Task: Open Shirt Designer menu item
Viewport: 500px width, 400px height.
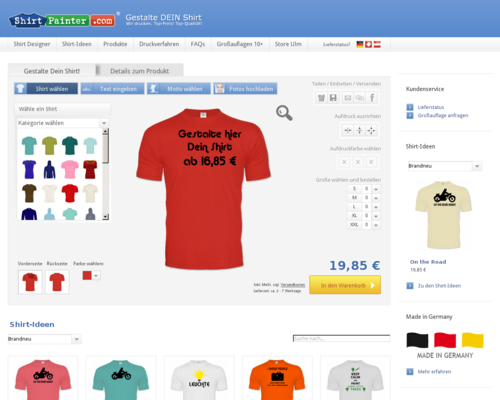Action: [x=32, y=44]
